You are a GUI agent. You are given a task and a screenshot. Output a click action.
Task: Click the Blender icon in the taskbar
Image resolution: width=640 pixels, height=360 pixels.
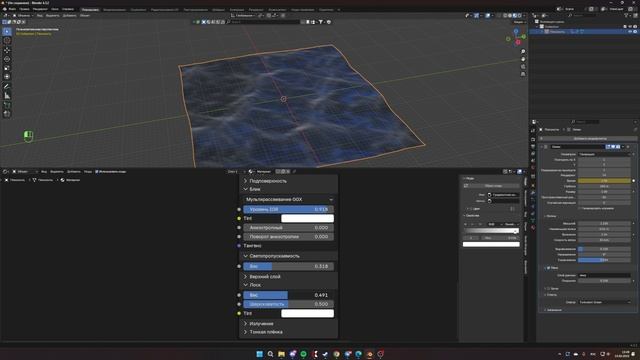coord(369,354)
